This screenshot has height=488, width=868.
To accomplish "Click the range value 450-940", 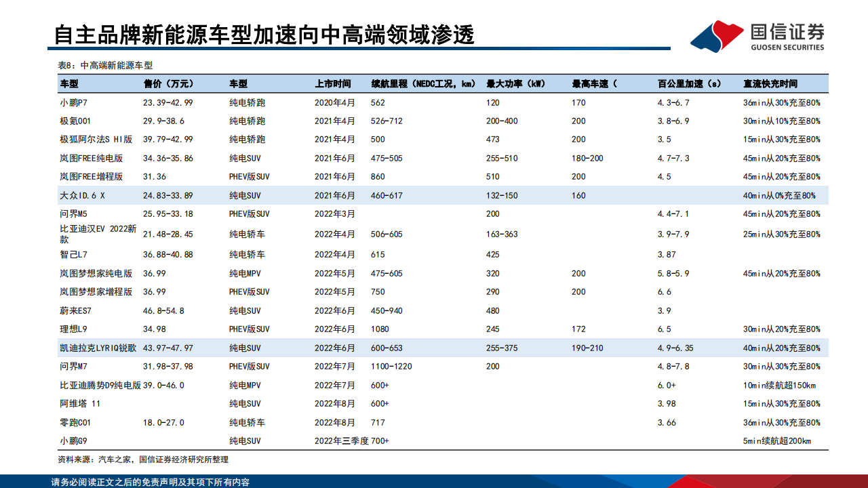I will [387, 311].
